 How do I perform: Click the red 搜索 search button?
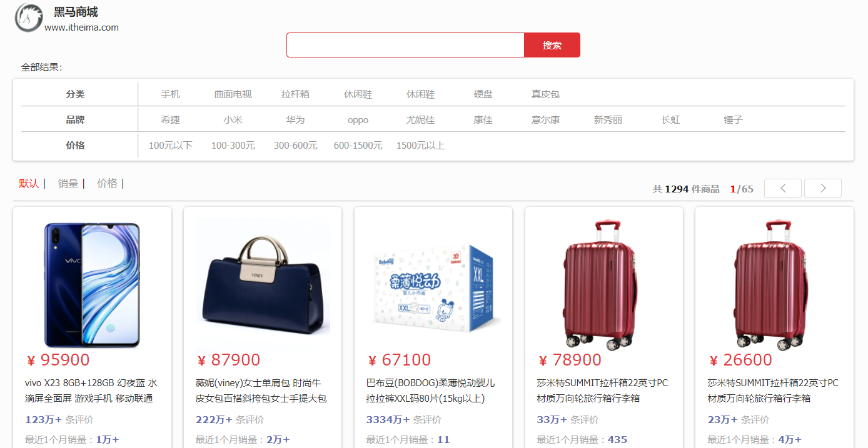pyautogui.click(x=552, y=45)
